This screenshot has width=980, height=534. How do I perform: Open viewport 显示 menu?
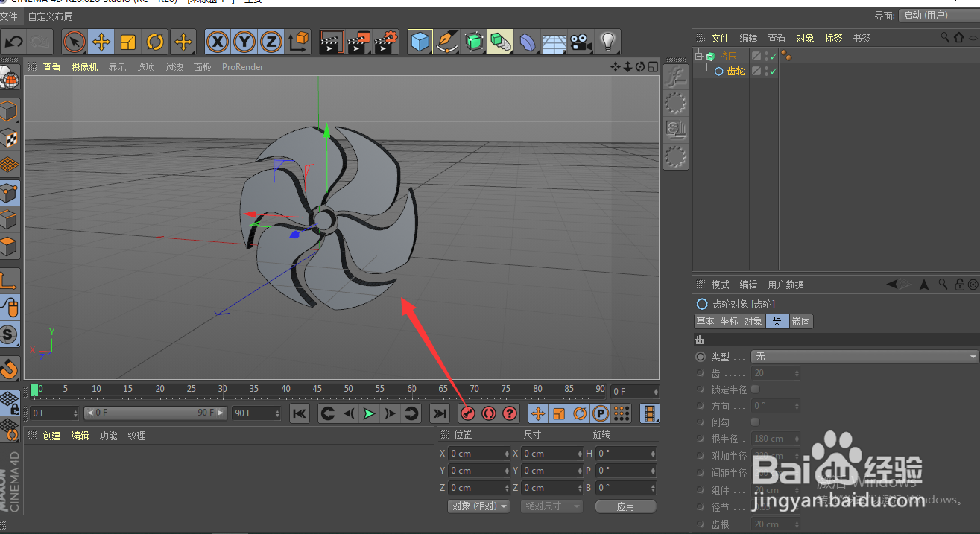[117, 67]
